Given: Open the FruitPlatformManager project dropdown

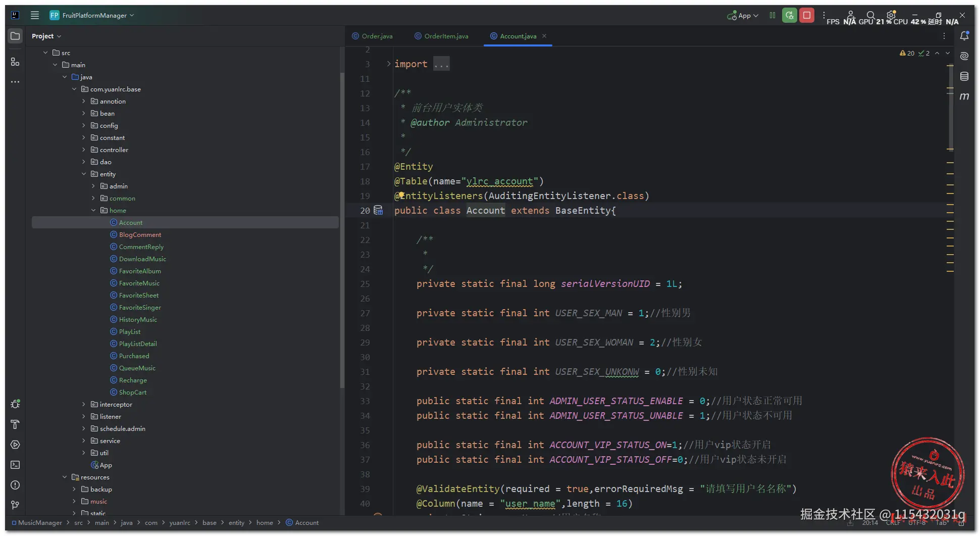Looking at the screenshot, I should [92, 15].
